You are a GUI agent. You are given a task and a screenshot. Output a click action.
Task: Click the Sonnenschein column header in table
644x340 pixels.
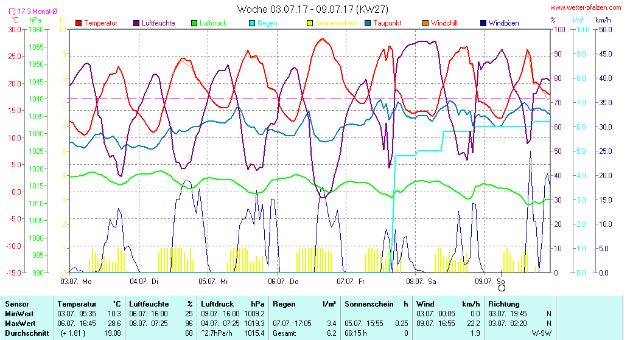point(369,304)
